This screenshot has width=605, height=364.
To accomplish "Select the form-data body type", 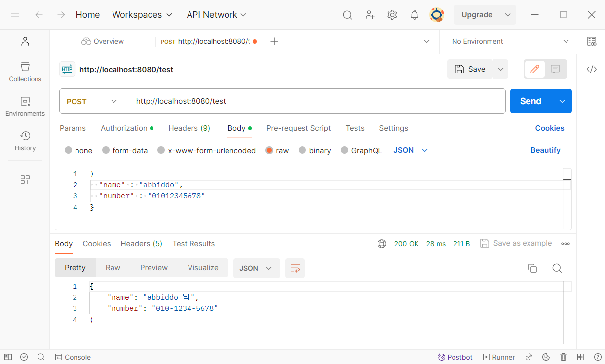I will [106, 150].
